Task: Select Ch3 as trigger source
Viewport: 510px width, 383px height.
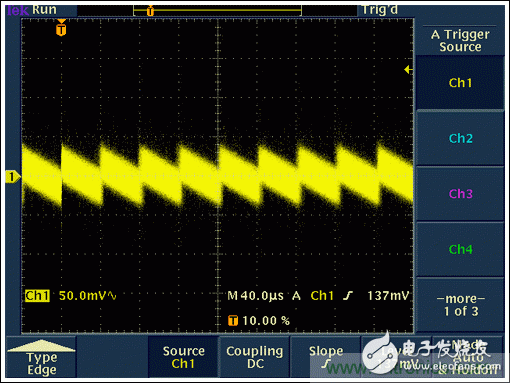Action: [x=460, y=194]
